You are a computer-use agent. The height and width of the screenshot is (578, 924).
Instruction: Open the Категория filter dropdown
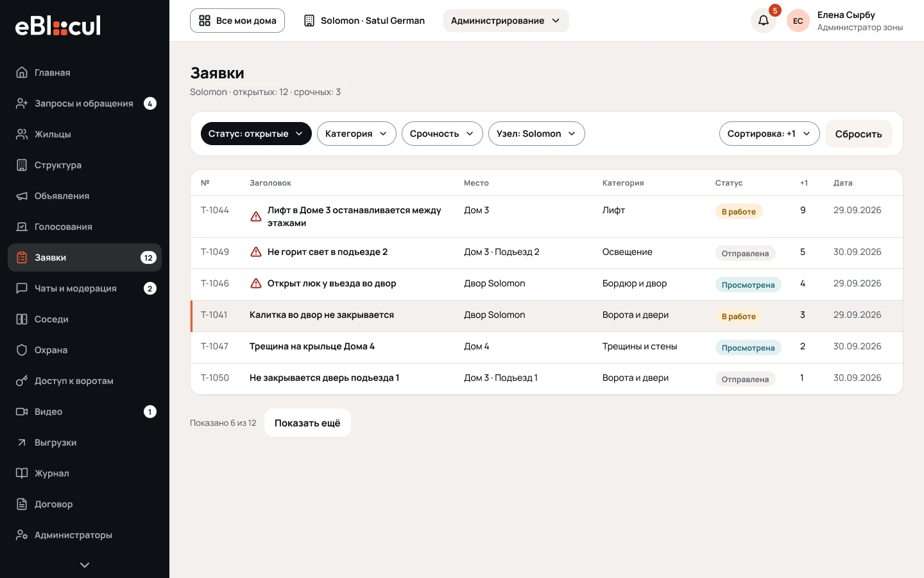point(357,134)
